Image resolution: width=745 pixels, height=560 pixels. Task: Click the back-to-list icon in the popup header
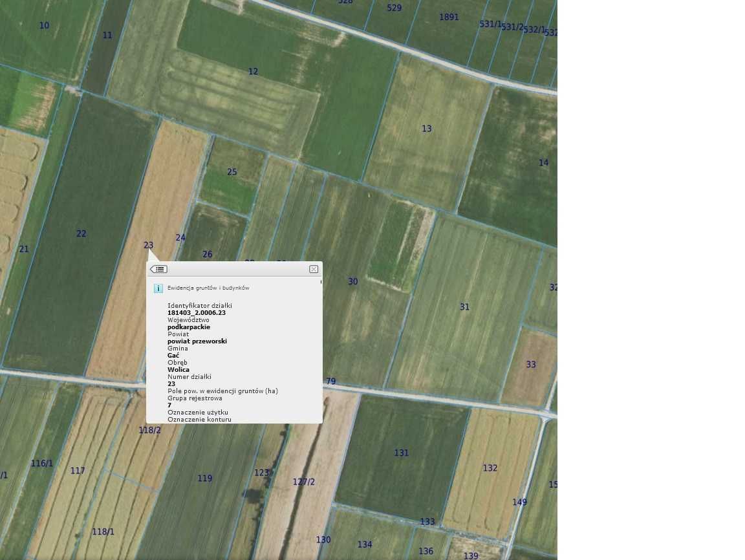click(x=158, y=269)
